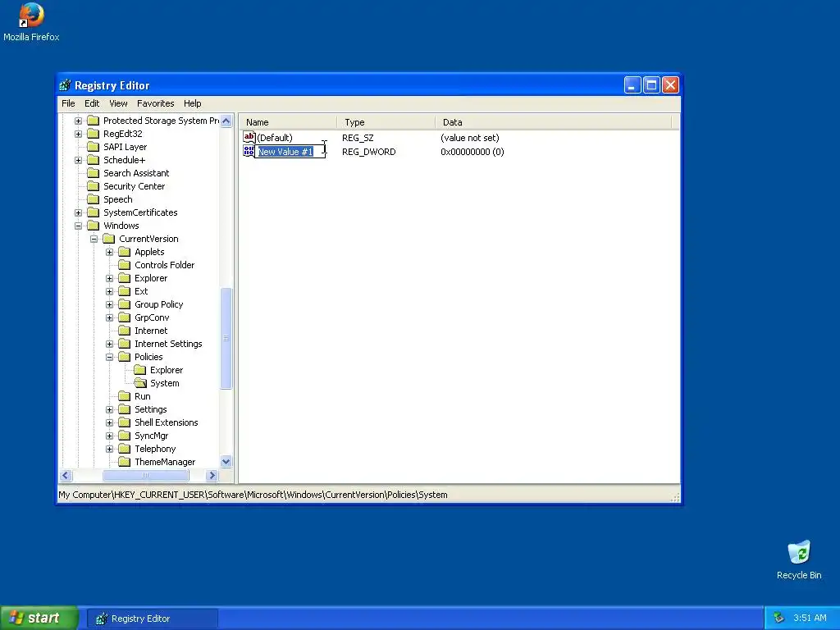Expand the SystemCertificates tree node

click(x=78, y=212)
